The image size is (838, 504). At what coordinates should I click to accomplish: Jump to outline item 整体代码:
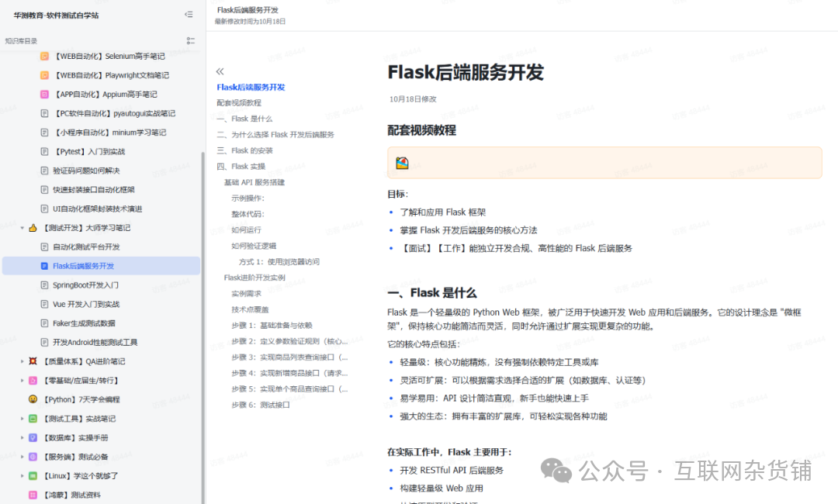click(x=248, y=214)
